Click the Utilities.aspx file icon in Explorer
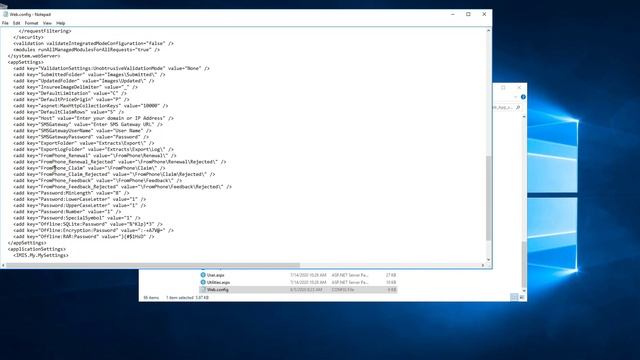 point(203,282)
